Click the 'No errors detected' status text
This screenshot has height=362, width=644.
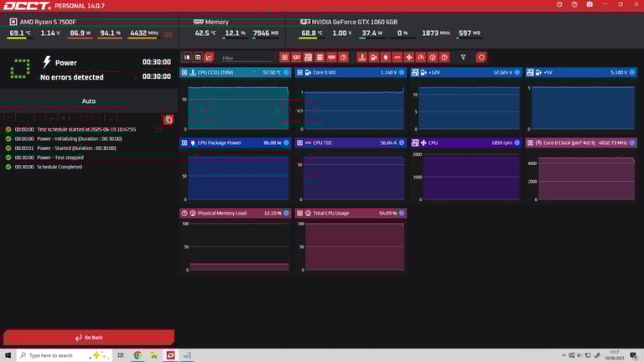[71, 77]
